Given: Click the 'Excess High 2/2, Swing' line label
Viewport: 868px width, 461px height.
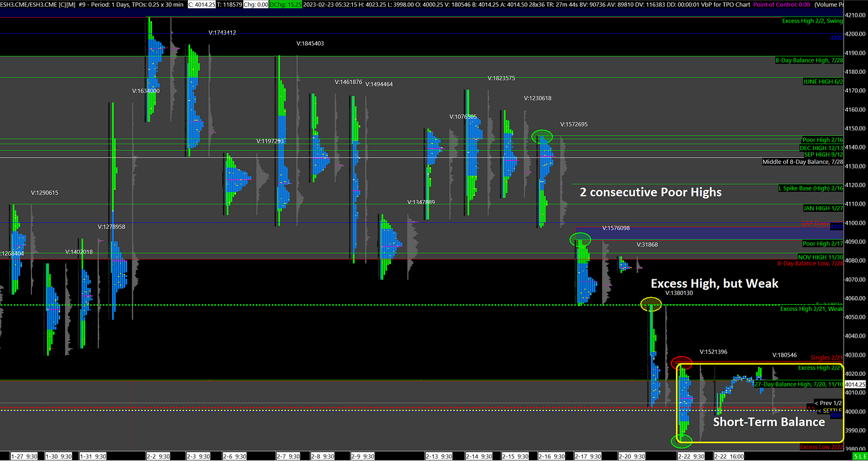Looking at the screenshot, I should (813, 21).
